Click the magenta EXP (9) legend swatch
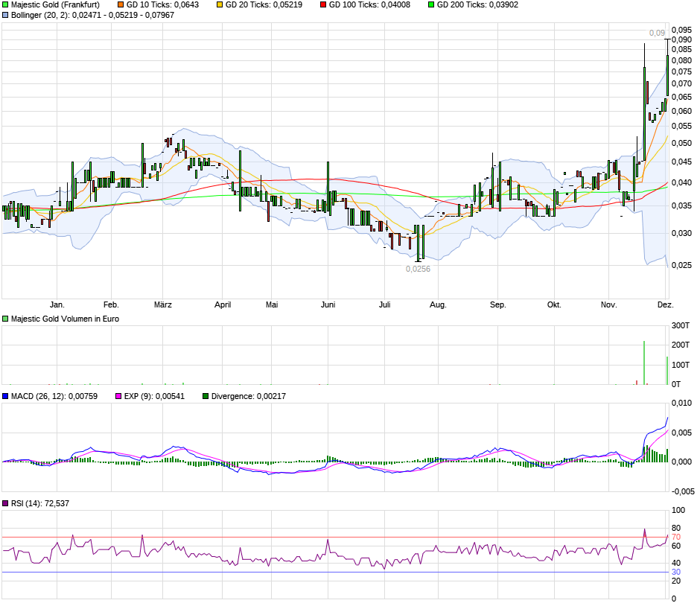700x606 pixels. coord(118,396)
